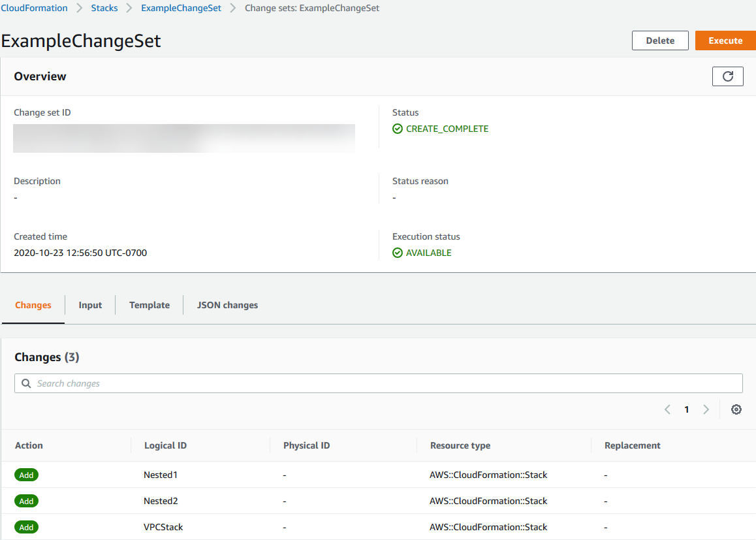
Task: Go to the previous page of changes
Action: point(667,409)
